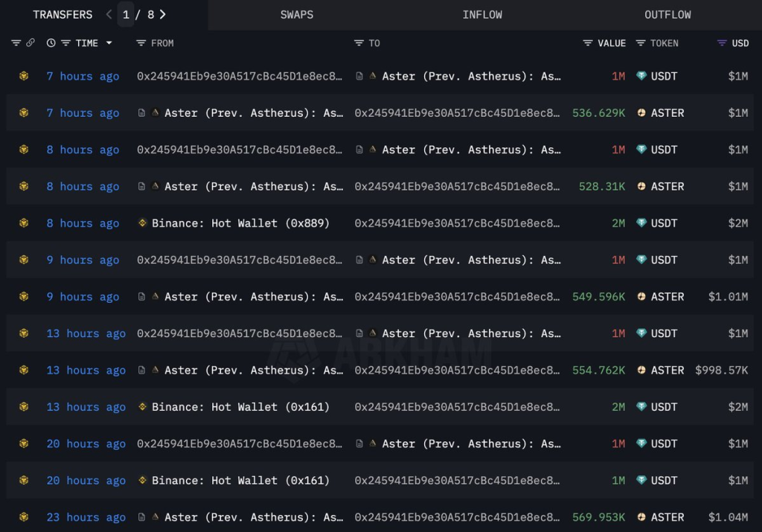Select the Binance: Hot Wallet (0x889) entity
Image resolution: width=762 pixels, height=532 pixels.
(x=238, y=222)
